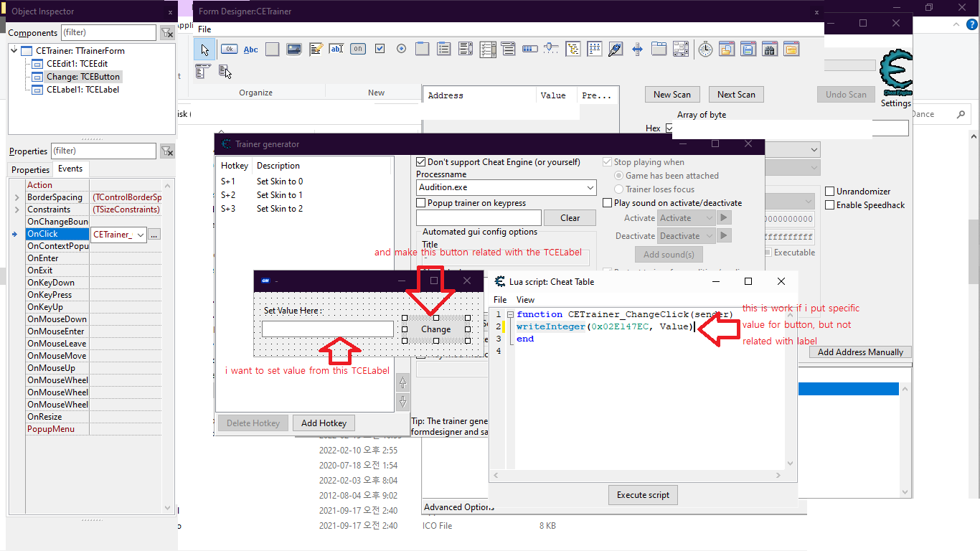The width and height of the screenshot is (980, 551).
Task: Enable Popup trainer on keypress
Action: 421,203
